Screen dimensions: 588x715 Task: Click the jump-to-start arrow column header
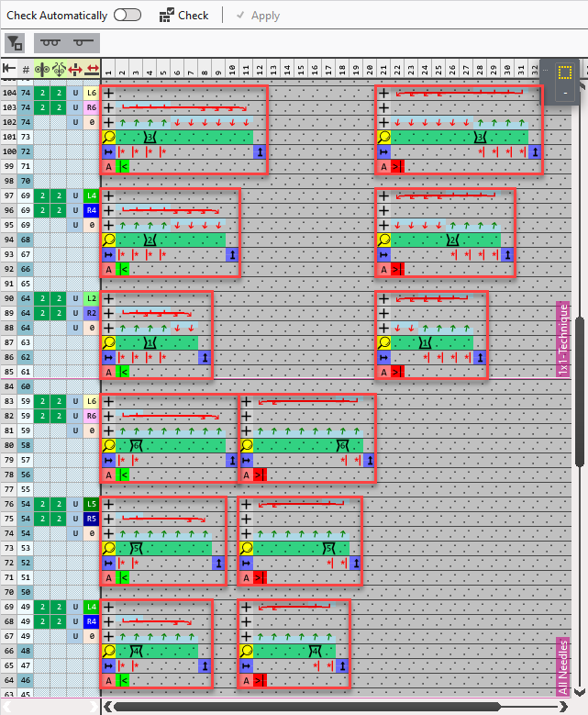pyautogui.click(x=9, y=69)
